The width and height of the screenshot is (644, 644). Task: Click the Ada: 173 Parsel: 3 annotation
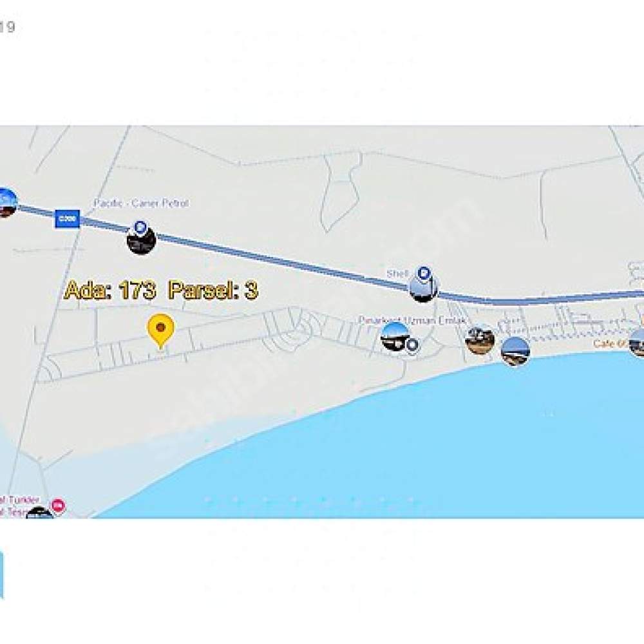point(161,290)
